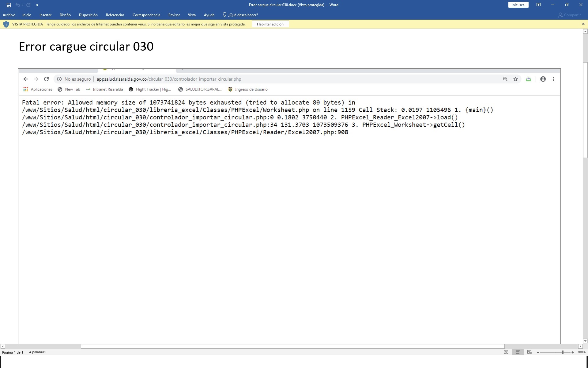Click the browser back arrow in the screenshot
The image size is (588, 368).
pos(26,79)
